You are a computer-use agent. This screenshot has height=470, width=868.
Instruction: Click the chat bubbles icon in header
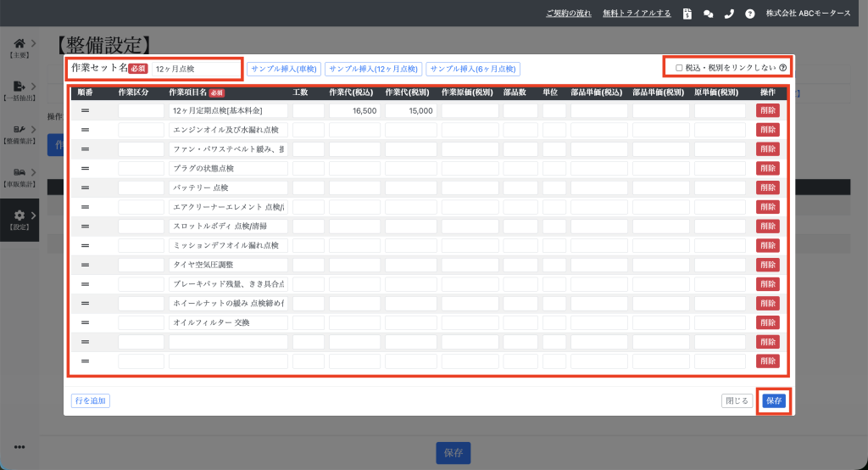point(709,14)
